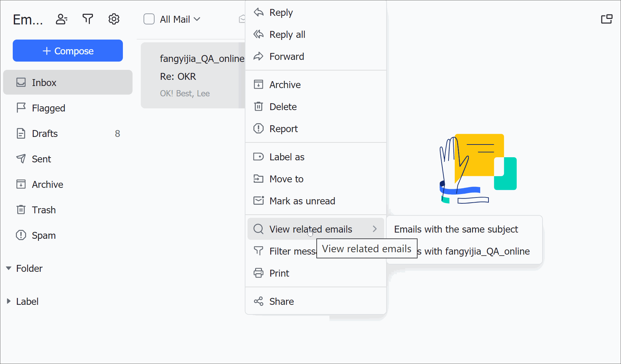Viewport: 621px width, 364px height.
Task: Check the select-all mail checkbox
Action: (x=149, y=19)
